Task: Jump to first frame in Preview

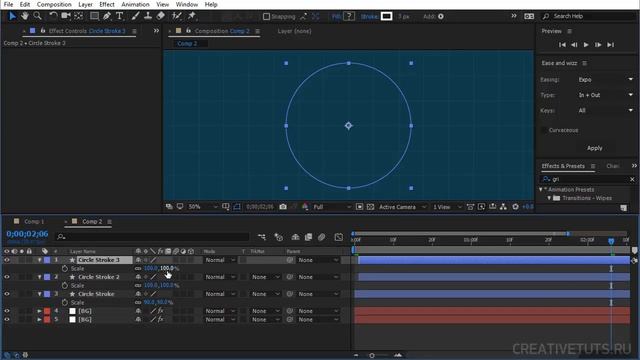Action: point(562,44)
